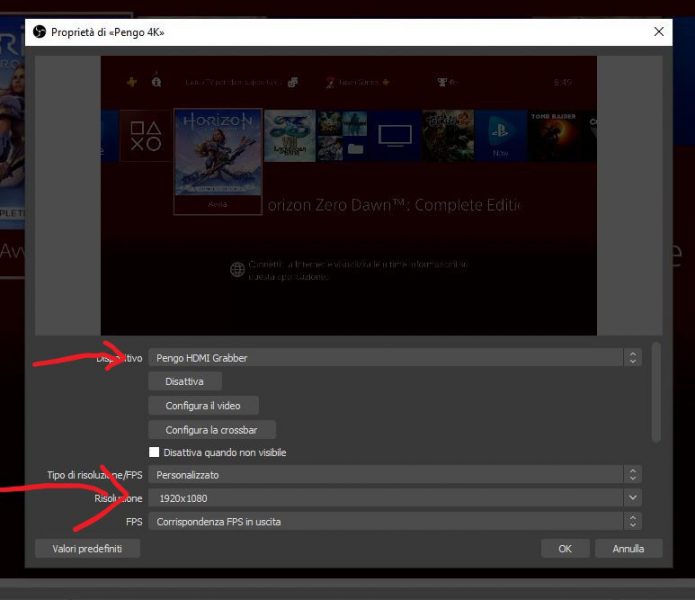Click the globe icon in preview
The width and height of the screenshot is (695, 600).
point(238,269)
